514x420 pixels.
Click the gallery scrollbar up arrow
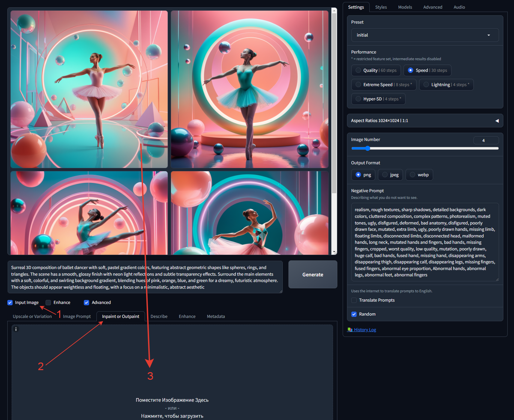click(334, 9)
